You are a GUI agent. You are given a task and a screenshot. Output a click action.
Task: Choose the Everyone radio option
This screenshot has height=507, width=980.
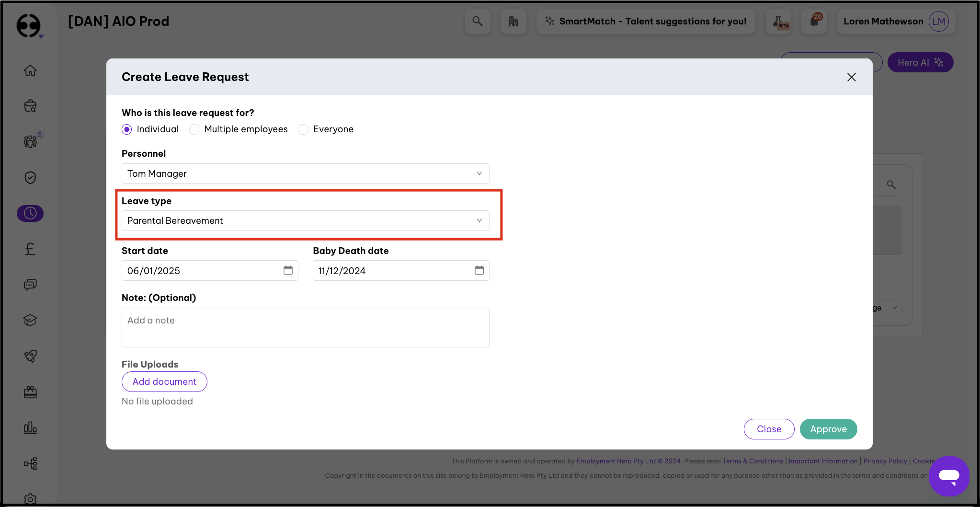pos(303,129)
